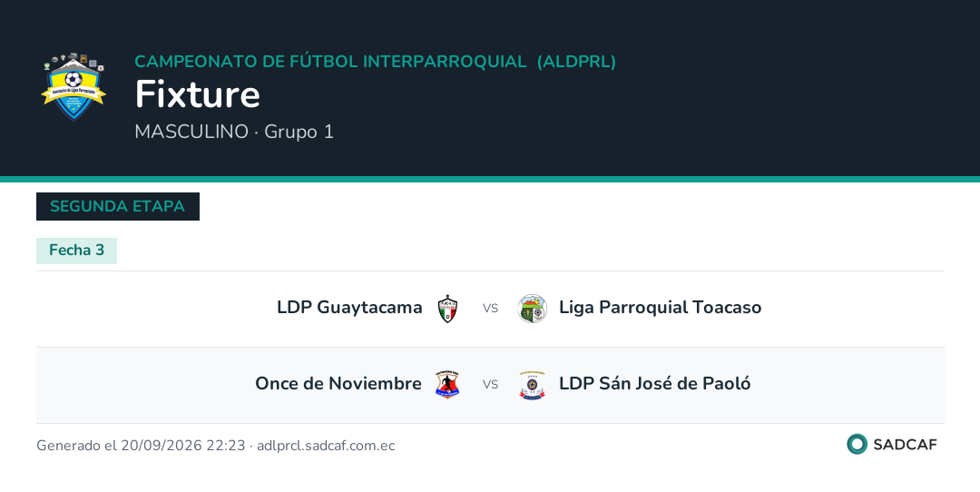Select the Fecha 3 matchday tag
Image resolution: width=980 pixels, height=492 pixels.
[76, 251]
